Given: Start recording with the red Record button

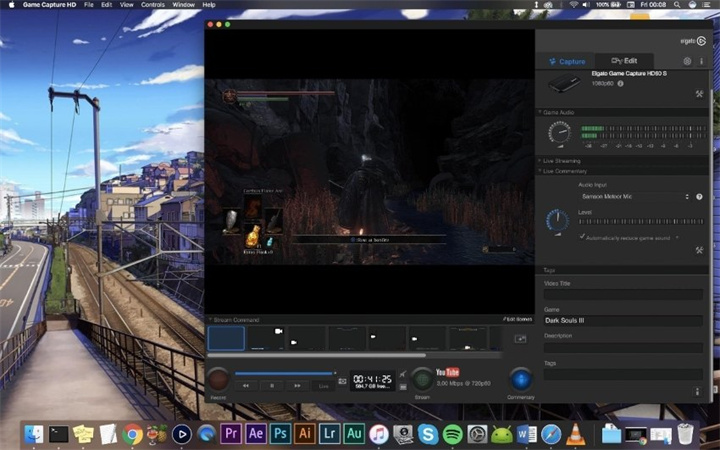Looking at the screenshot, I should pyautogui.click(x=218, y=380).
